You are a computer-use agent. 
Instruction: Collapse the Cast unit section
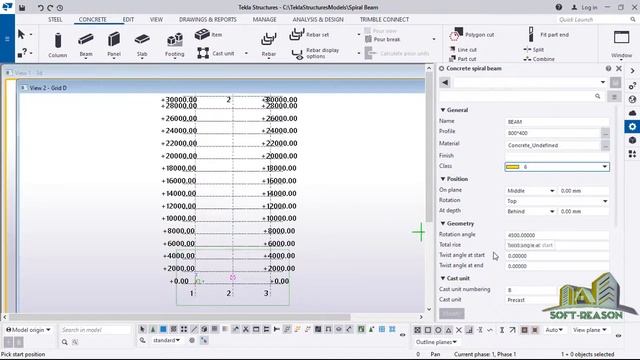point(443,278)
